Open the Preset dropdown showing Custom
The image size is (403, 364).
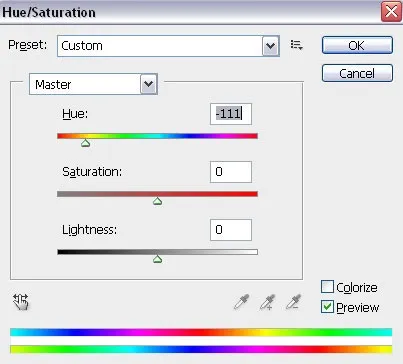click(x=168, y=46)
